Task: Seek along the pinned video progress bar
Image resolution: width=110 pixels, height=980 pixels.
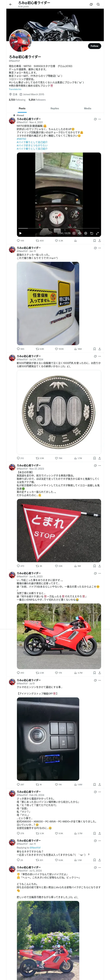Action: coord(59,229)
